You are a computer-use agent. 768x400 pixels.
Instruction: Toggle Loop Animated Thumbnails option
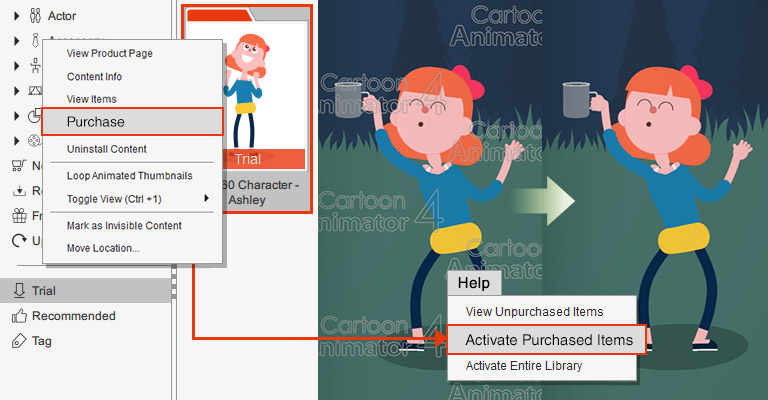[129, 176]
